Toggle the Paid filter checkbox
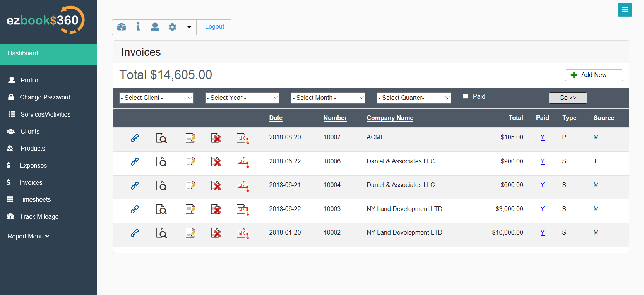The height and width of the screenshot is (295, 644). tap(465, 96)
